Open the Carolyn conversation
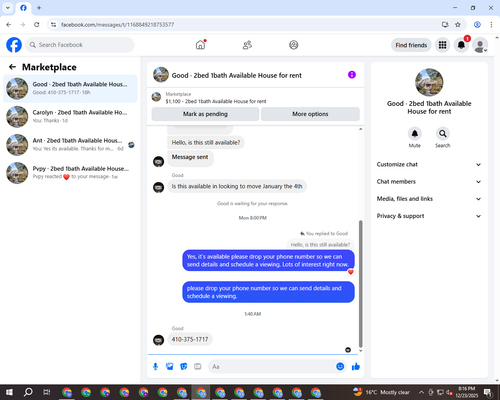Image resolution: width=500 pixels, height=400 pixels. click(70, 117)
